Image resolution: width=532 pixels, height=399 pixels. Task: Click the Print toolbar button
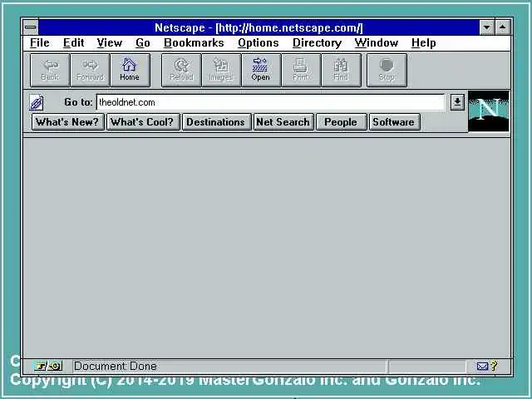tap(301, 70)
